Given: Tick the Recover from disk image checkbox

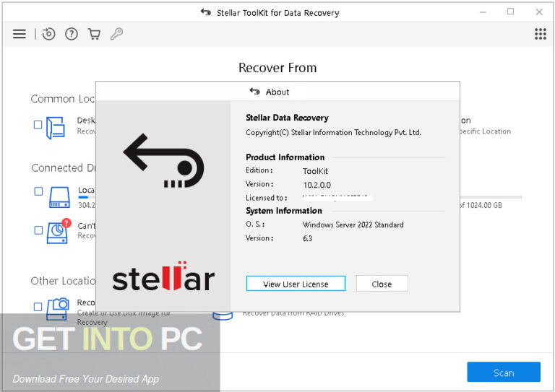Looking at the screenshot, I should (x=38, y=307).
